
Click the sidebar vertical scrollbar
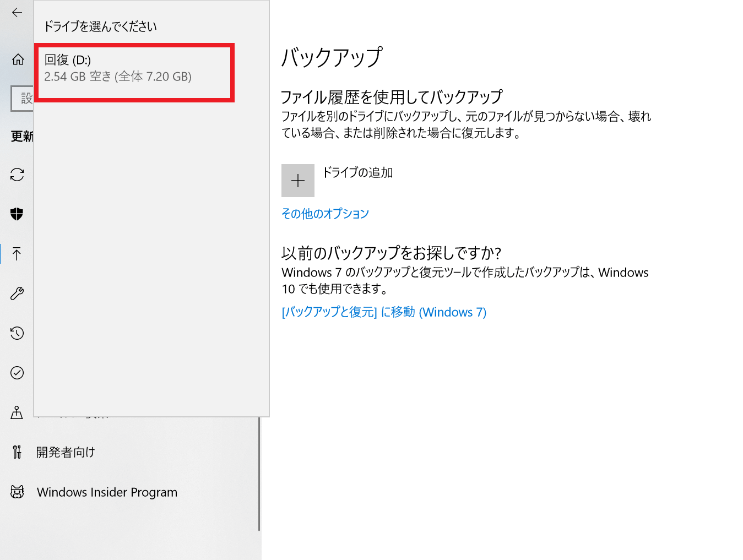[x=259, y=474]
